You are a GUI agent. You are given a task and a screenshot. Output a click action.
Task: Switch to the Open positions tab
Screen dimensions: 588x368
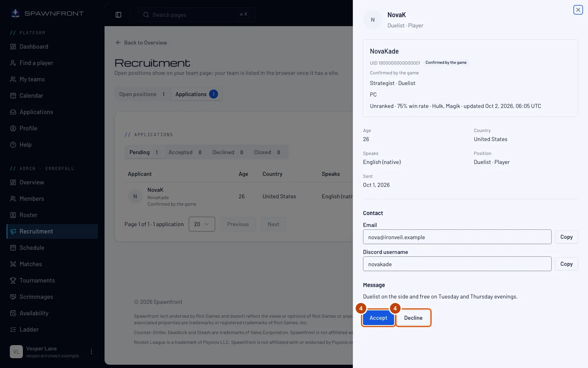[x=142, y=94]
